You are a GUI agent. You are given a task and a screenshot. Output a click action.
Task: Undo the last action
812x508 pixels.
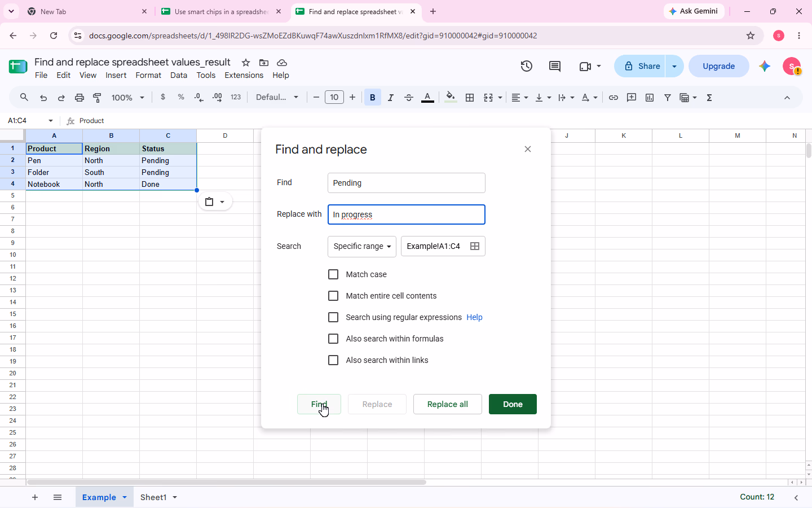click(43, 98)
